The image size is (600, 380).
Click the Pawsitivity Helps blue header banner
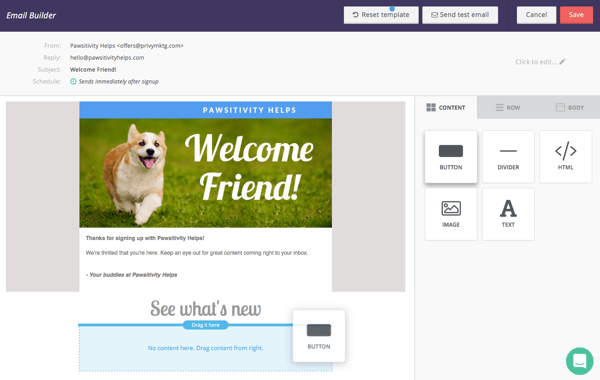[x=205, y=110]
